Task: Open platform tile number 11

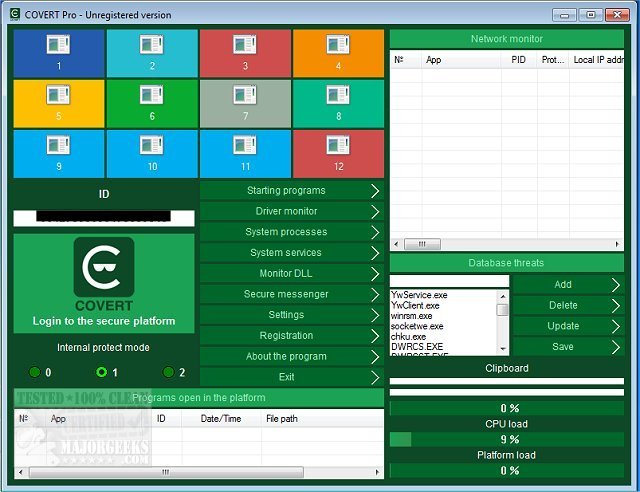Action: [245, 154]
